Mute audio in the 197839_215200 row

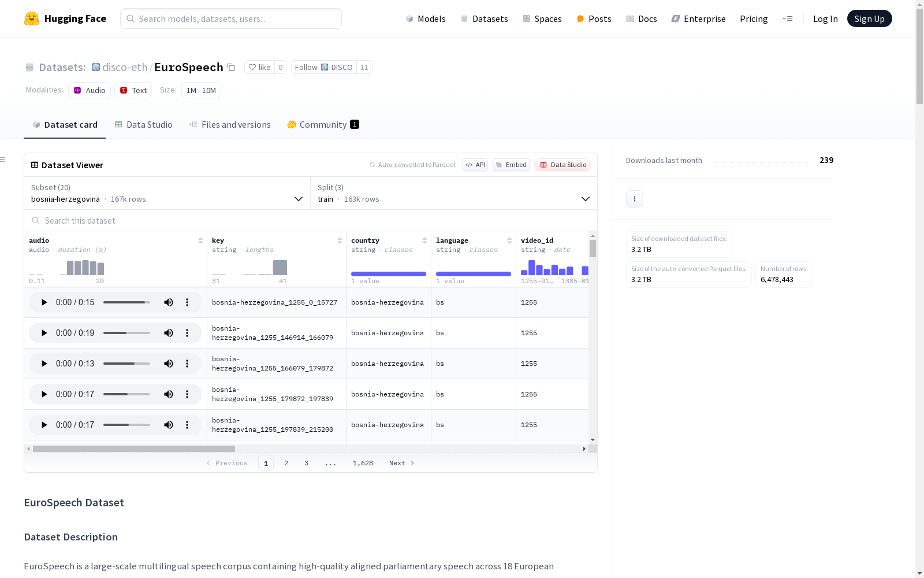(x=169, y=425)
